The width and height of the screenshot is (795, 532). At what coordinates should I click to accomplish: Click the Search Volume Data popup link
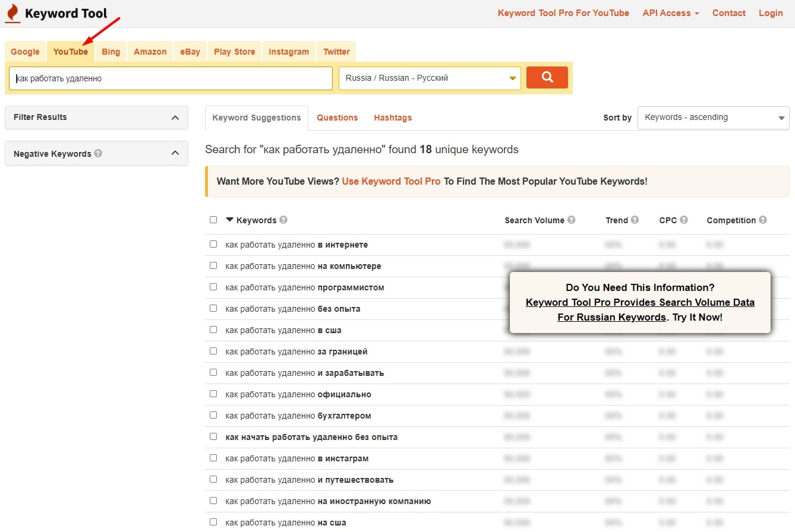click(x=640, y=309)
